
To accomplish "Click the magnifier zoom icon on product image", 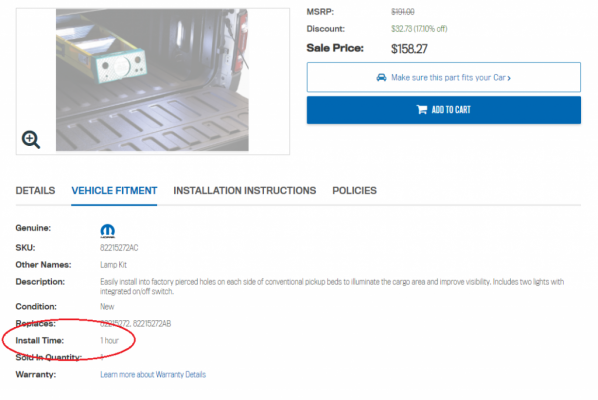I will pyautogui.click(x=31, y=140).
